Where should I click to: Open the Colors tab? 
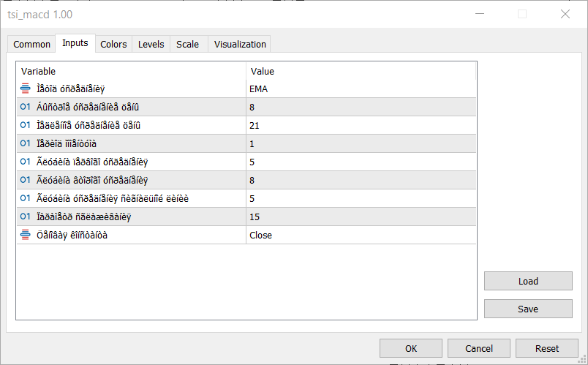(113, 45)
